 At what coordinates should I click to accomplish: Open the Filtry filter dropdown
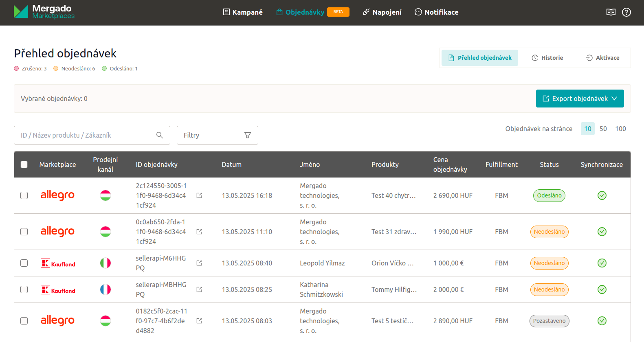(217, 135)
